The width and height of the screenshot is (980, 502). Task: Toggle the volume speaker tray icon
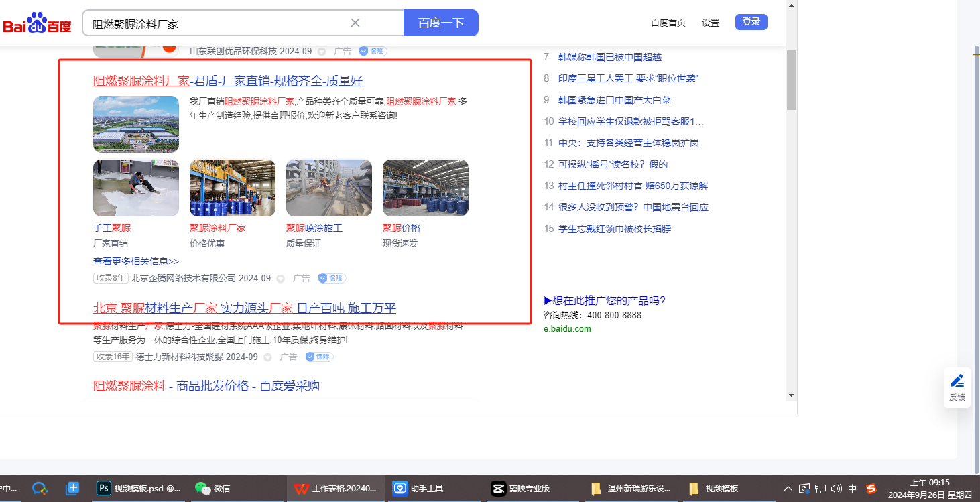coord(837,489)
